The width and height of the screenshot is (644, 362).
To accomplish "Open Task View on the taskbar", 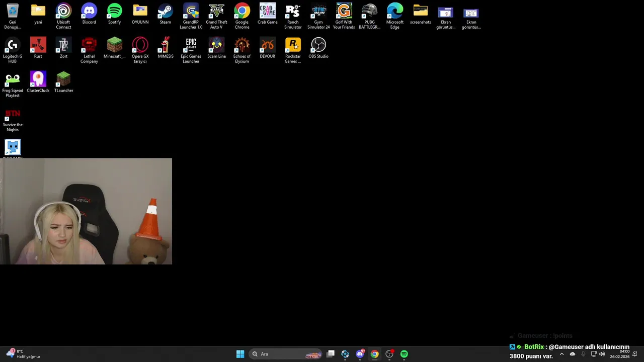I will [331, 354].
